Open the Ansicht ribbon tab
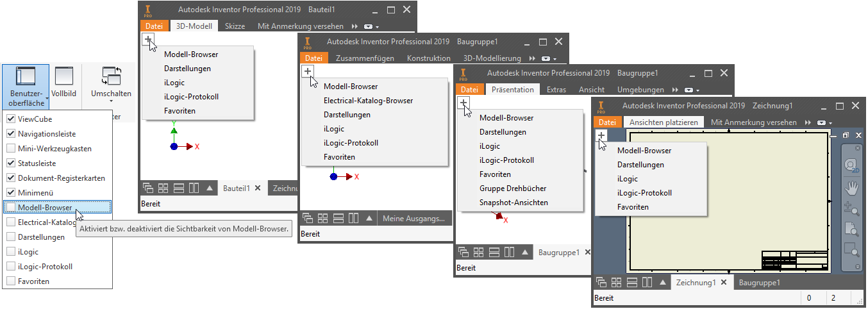The image size is (868, 309). coord(592,90)
